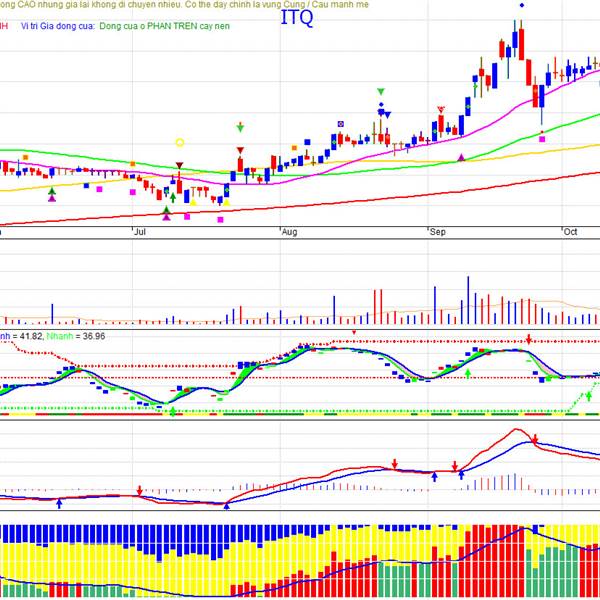The height and width of the screenshot is (600, 600).
Task: Click the ITQ ticker title
Action: 297,18
